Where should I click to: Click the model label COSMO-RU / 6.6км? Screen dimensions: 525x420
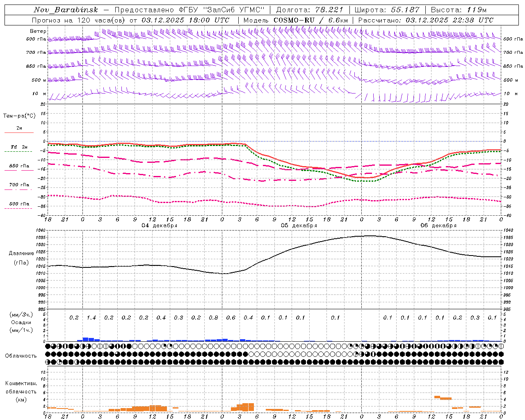[311, 20]
